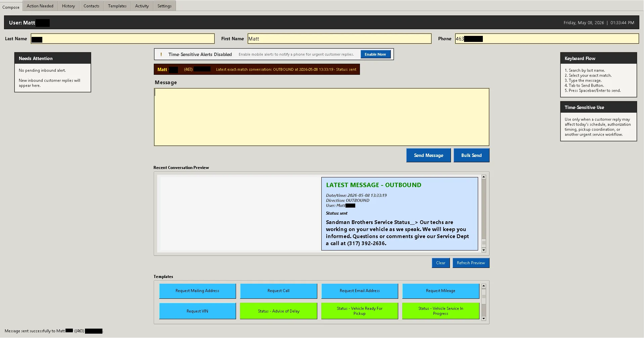Clear the conversation preview
644x338 pixels.
pyautogui.click(x=441, y=263)
